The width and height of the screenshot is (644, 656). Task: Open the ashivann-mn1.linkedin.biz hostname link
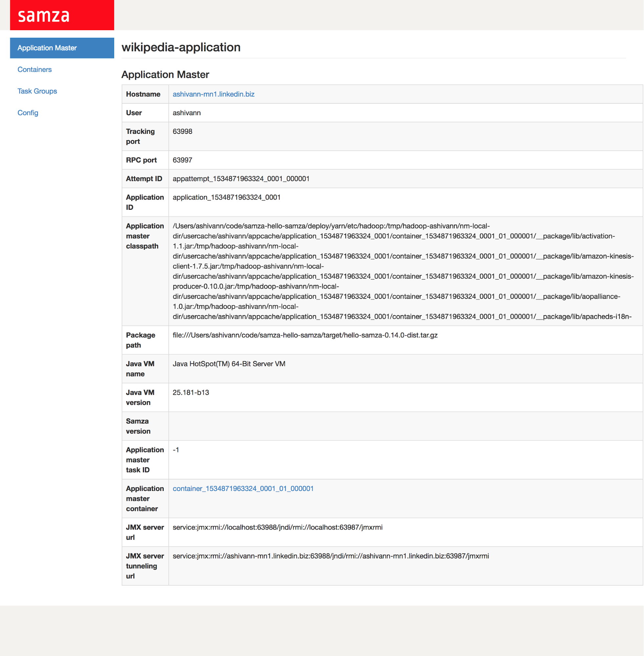[x=214, y=95]
